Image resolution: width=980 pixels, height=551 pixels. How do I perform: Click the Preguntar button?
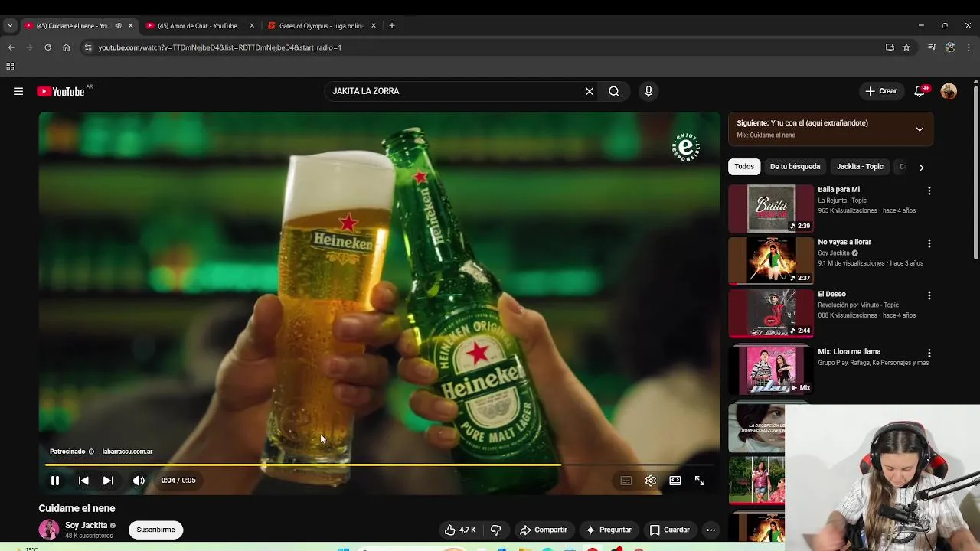[x=609, y=530]
